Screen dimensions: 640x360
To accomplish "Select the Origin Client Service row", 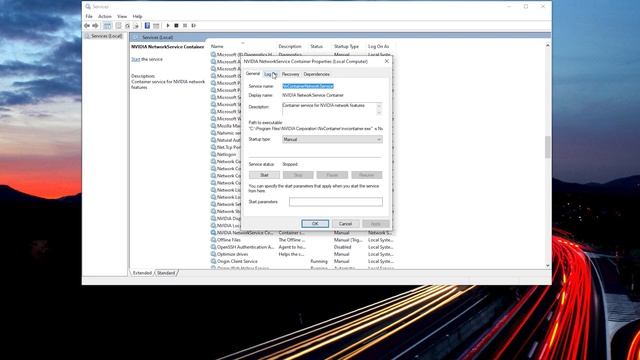I will tap(302, 261).
